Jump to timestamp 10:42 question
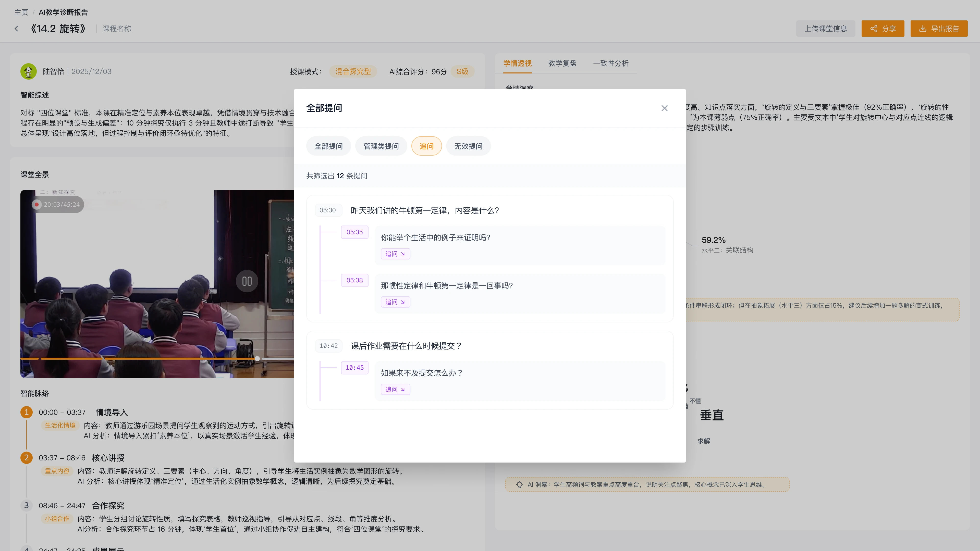980x551 pixels. tap(329, 346)
